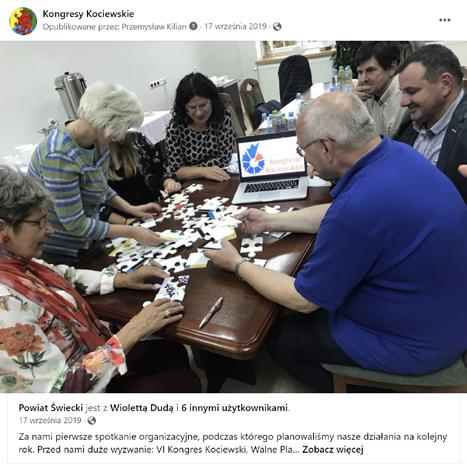The image size is (467, 464).
Task: Click the header date 17 września 2019
Action: point(235,26)
